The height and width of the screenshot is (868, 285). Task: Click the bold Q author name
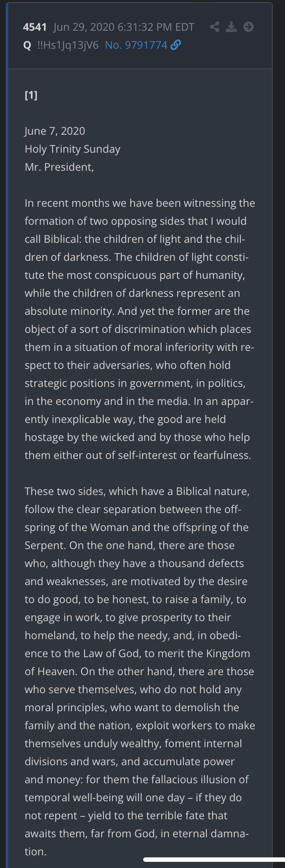pos(27,45)
